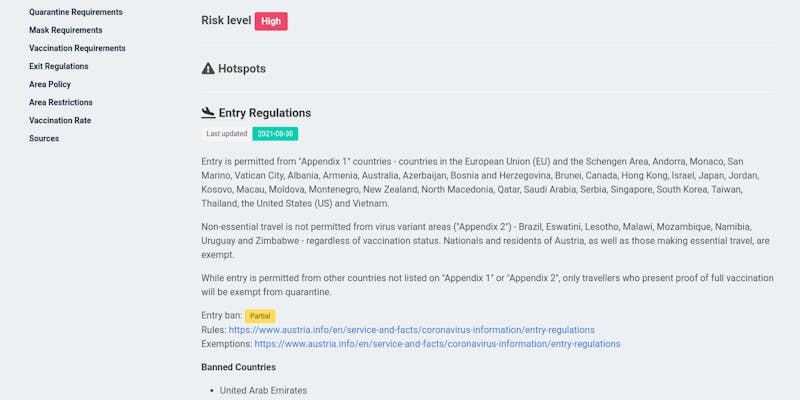Open Quarantine Requirements in the sidebar
Viewport: 800px width, 400px height.
point(76,12)
